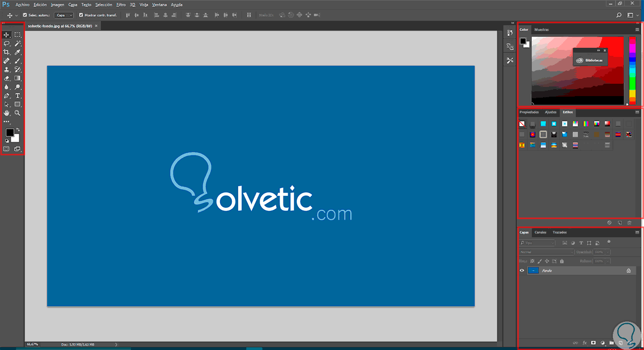Open the Filtro menu
Viewport: 644px width, 350px height.
(121, 4)
